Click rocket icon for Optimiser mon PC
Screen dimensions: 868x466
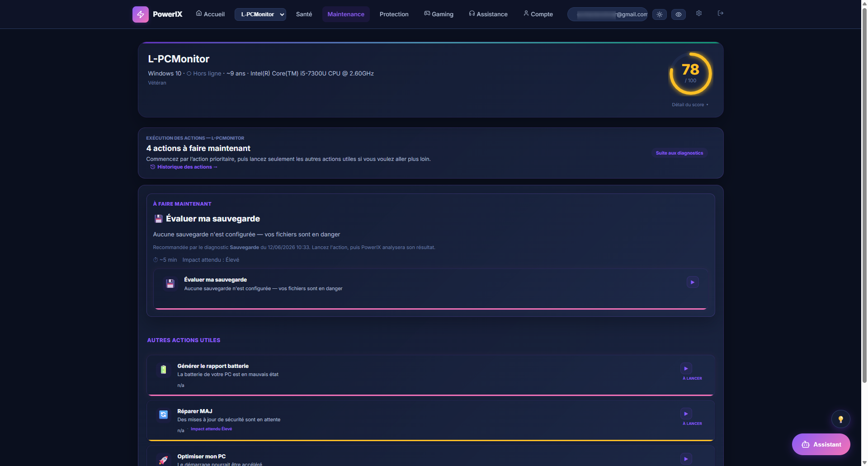pyautogui.click(x=163, y=460)
